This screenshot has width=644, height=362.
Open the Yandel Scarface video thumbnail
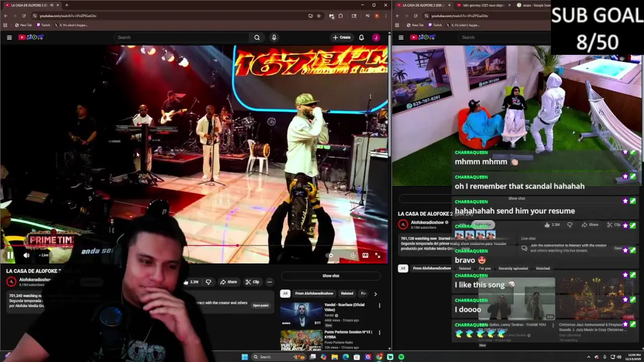click(x=301, y=314)
